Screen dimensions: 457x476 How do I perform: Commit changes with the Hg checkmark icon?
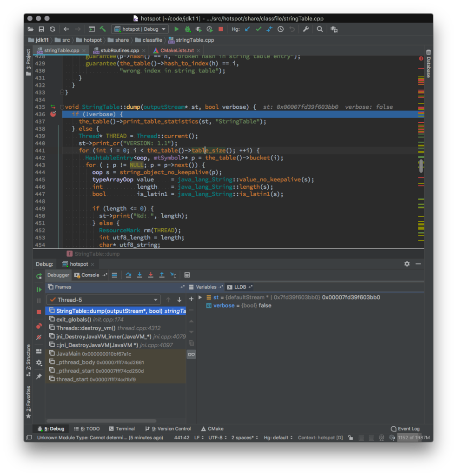[258, 29]
